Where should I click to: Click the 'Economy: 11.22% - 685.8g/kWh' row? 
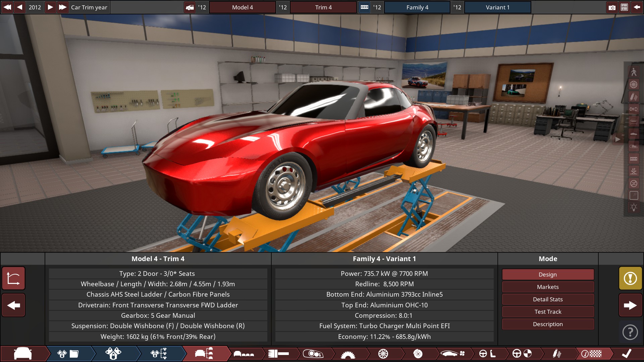point(384,337)
